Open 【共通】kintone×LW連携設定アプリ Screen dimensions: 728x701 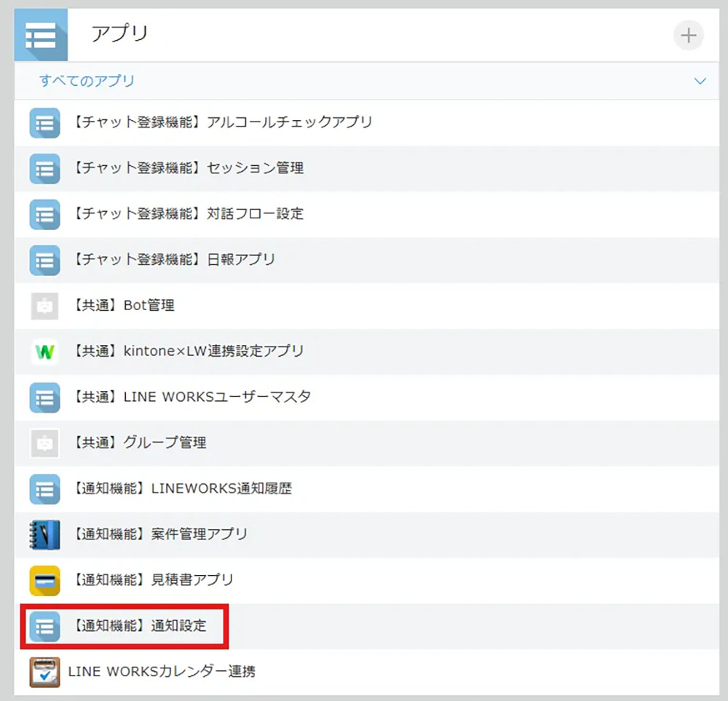click(x=188, y=351)
